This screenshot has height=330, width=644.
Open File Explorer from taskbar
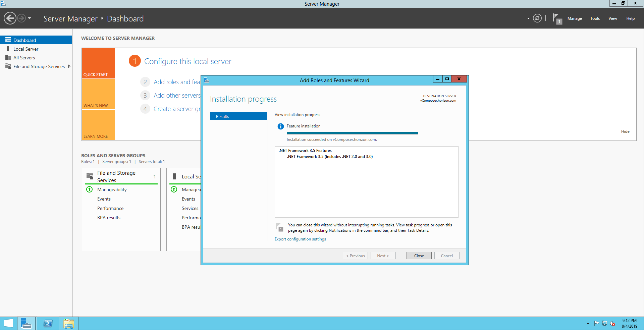point(69,323)
